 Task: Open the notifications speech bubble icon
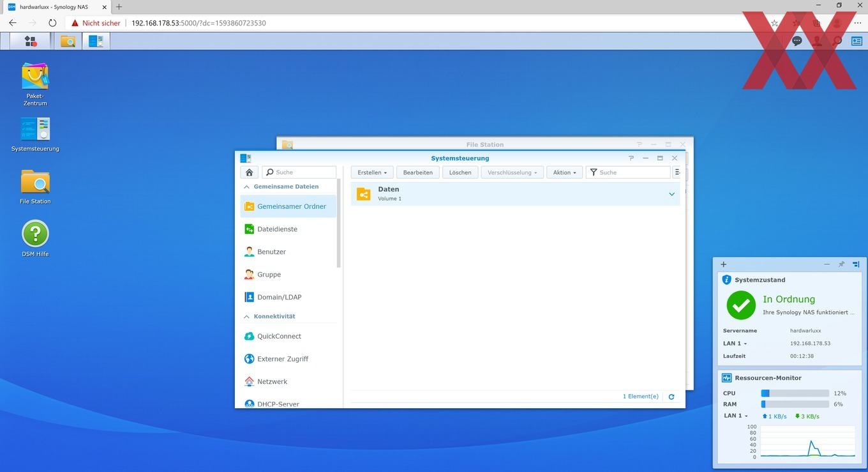pos(797,41)
